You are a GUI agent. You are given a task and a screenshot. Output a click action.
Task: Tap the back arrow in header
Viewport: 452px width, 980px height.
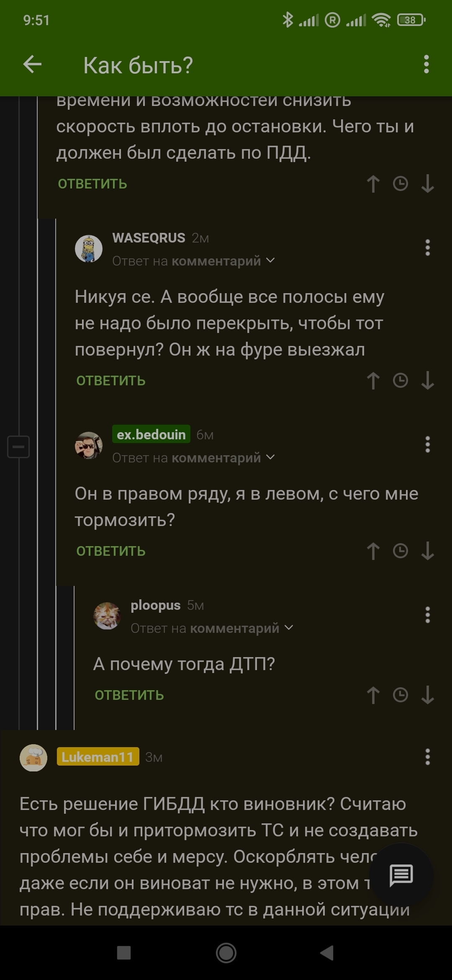(32, 64)
